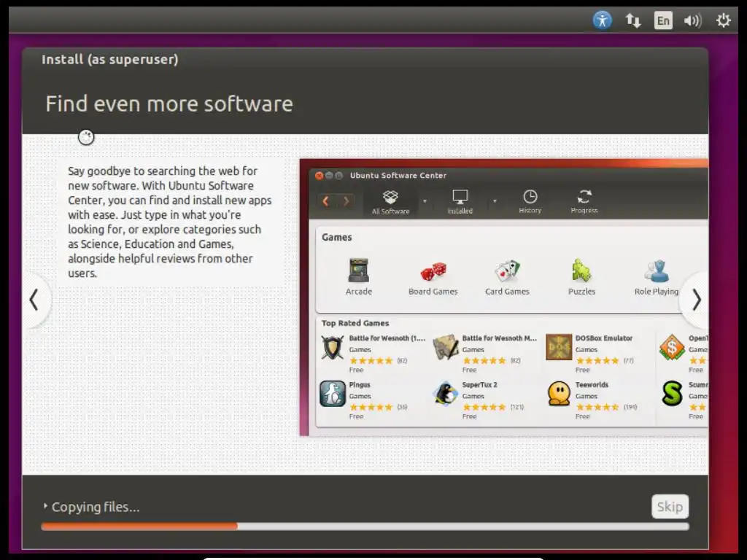Click the Teeworlds star rating
This screenshot has height=560, width=747.
pyautogui.click(x=597, y=407)
